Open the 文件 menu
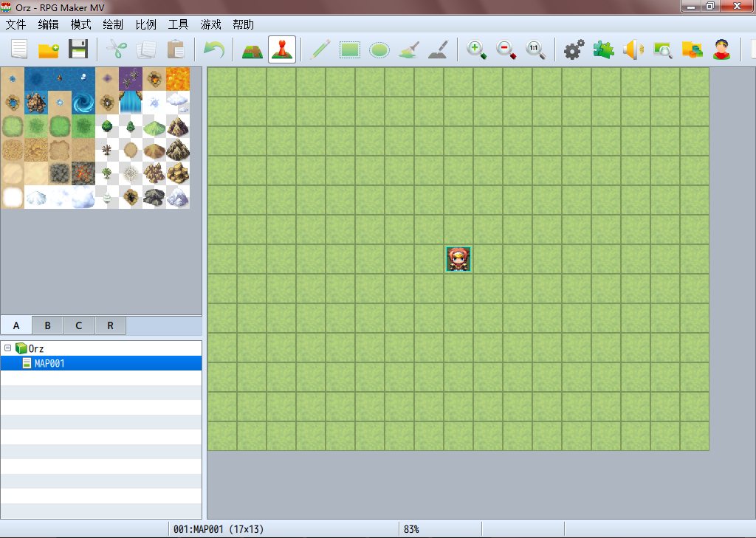756x538 pixels. (x=16, y=24)
